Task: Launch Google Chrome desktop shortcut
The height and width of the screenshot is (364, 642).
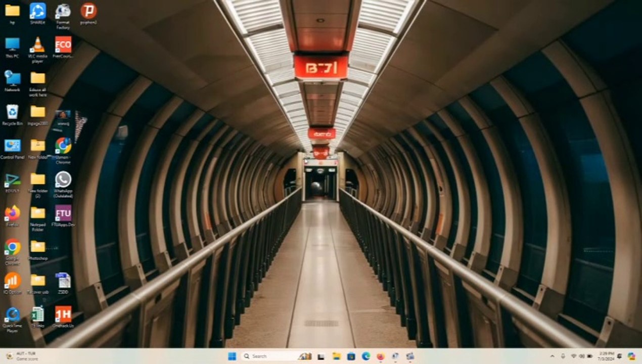Action: (x=12, y=252)
